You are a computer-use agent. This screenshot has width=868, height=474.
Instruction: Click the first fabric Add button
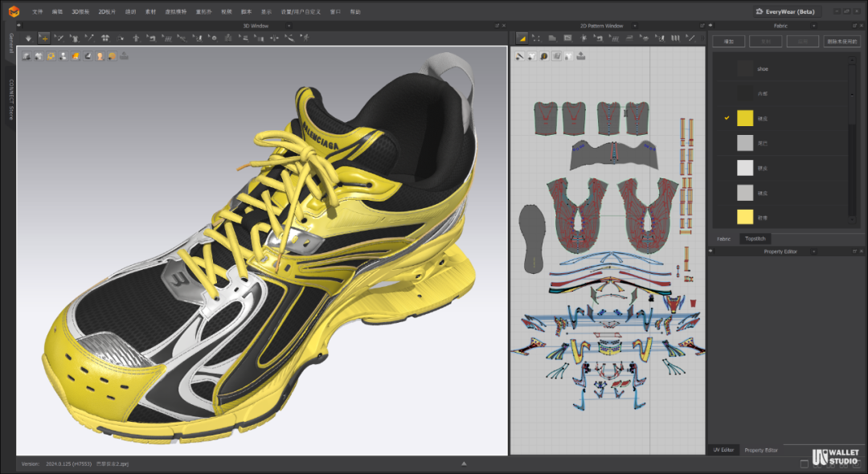728,42
